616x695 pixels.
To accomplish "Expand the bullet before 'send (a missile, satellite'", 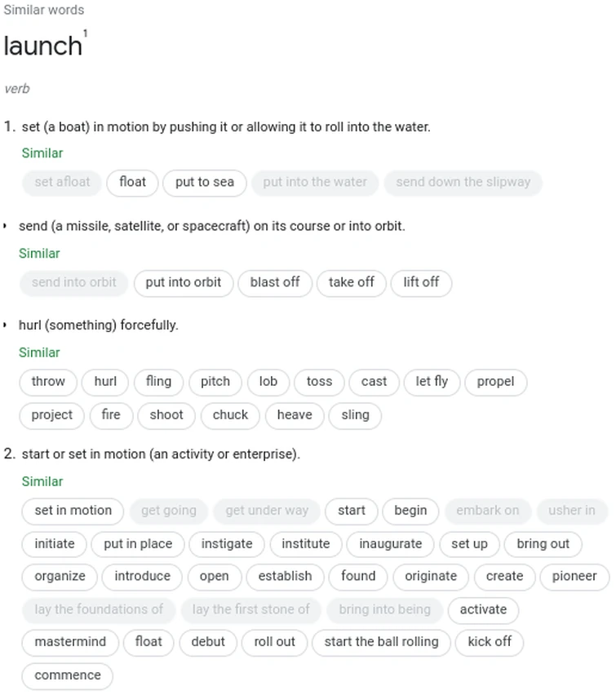I will pos(6,226).
